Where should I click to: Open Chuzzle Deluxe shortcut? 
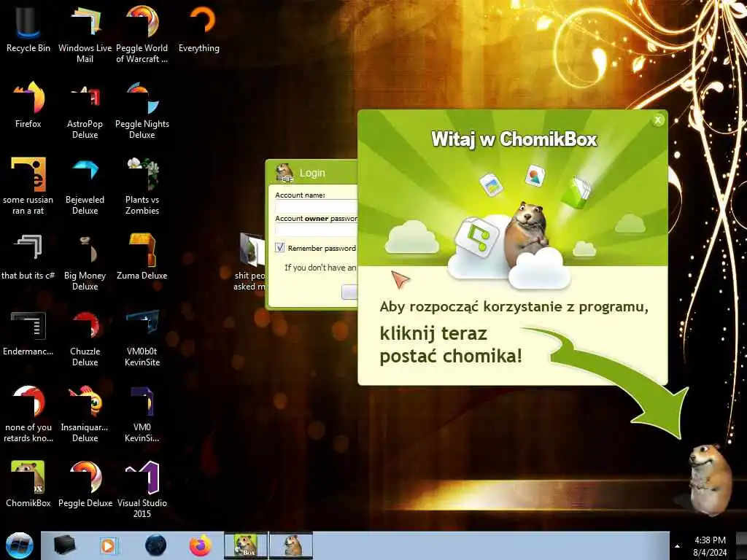(x=85, y=337)
